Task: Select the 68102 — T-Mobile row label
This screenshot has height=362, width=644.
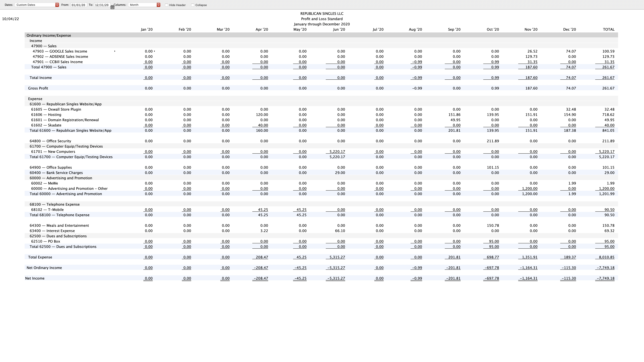Action: coord(48,210)
